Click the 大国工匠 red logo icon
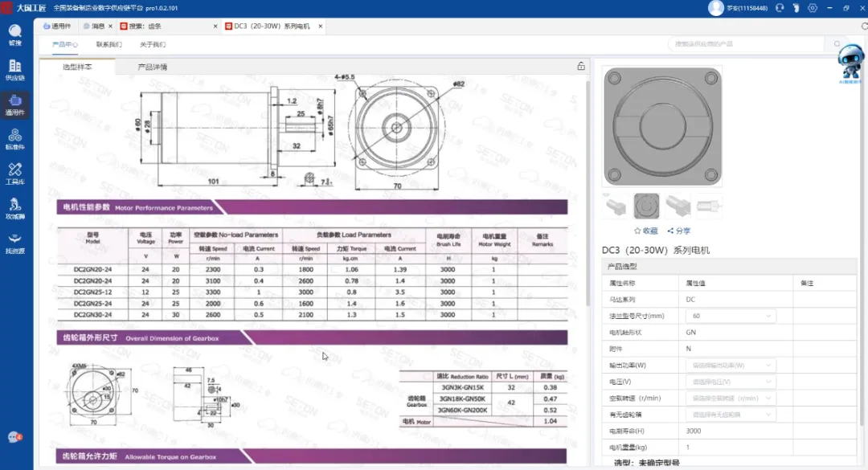This screenshot has width=868, height=470. (x=6, y=8)
